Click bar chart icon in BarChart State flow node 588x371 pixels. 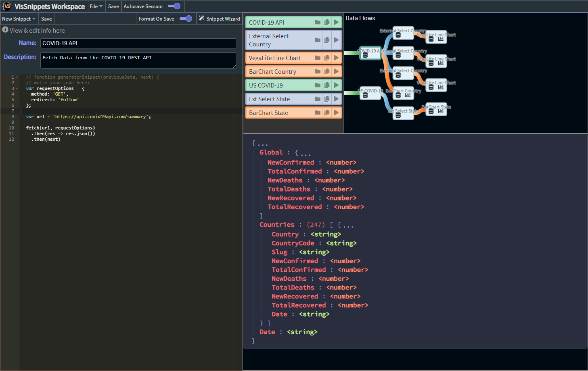point(441,111)
